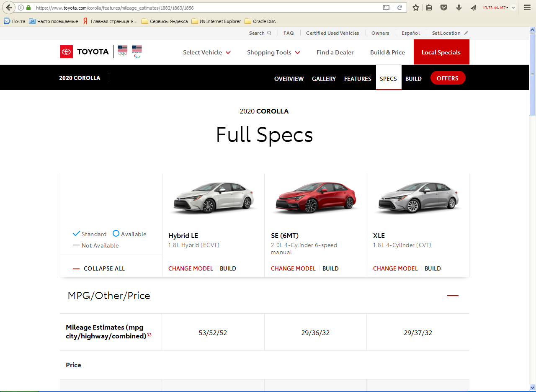Image resolution: width=536 pixels, height=392 pixels.
Task: Click BUILD under XLE
Action: (x=433, y=268)
